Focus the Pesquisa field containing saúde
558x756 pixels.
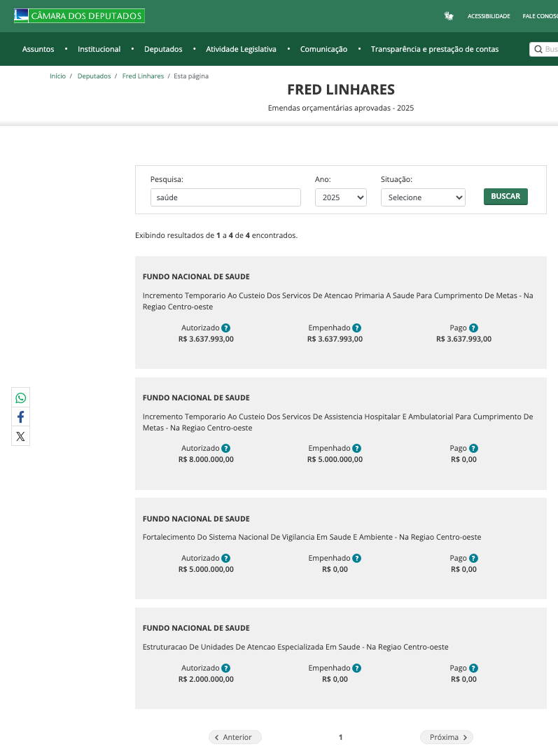[225, 197]
